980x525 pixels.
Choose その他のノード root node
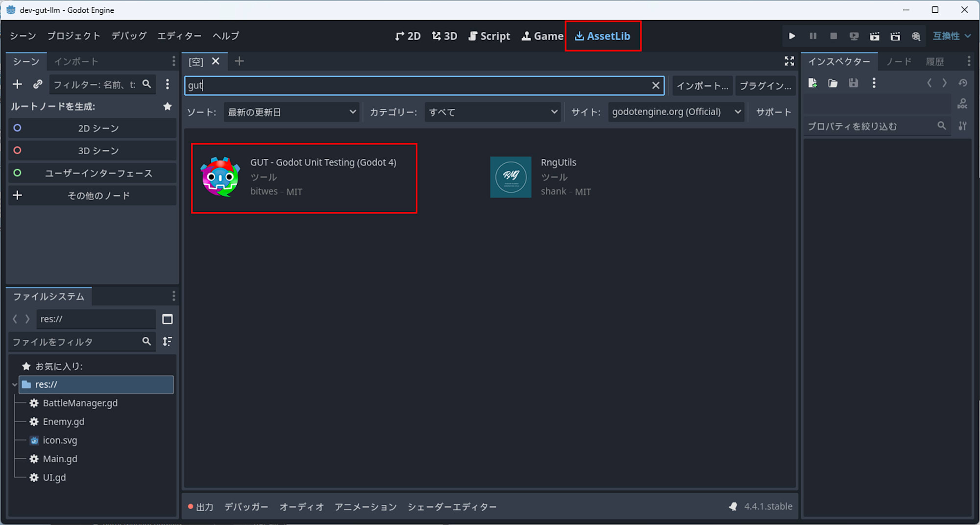pos(92,196)
